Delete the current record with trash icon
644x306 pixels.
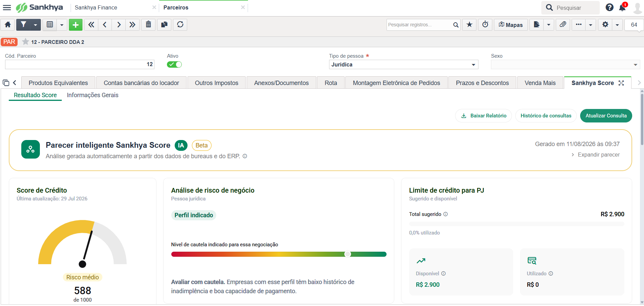(x=148, y=25)
